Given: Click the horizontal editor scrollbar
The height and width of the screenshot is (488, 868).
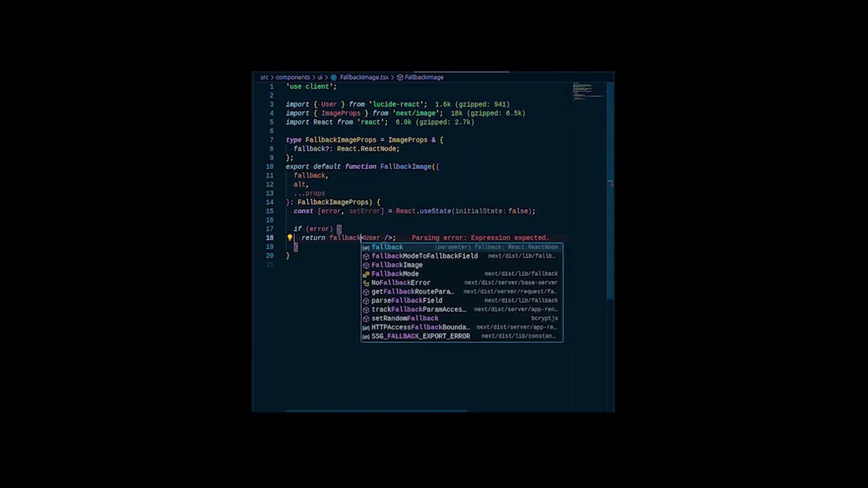Looking at the screenshot, I should 376,411.
